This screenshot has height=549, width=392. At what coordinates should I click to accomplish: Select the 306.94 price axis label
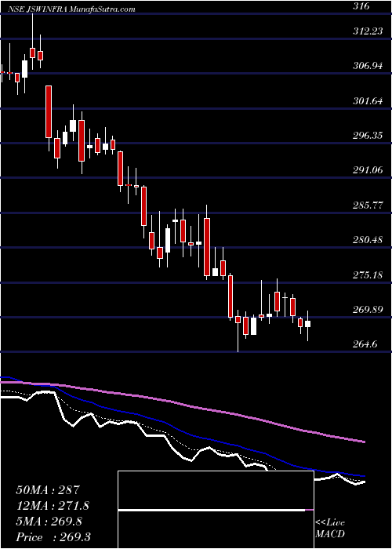(x=368, y=65)
